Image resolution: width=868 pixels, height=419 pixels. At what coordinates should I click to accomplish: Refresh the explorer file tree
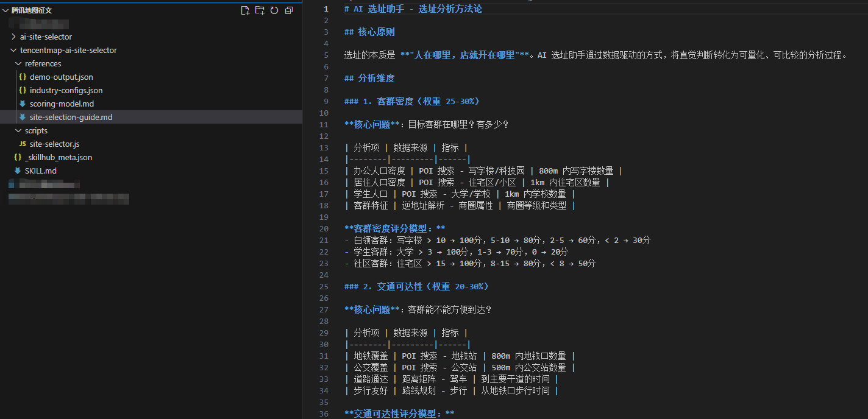pos(274,10)
